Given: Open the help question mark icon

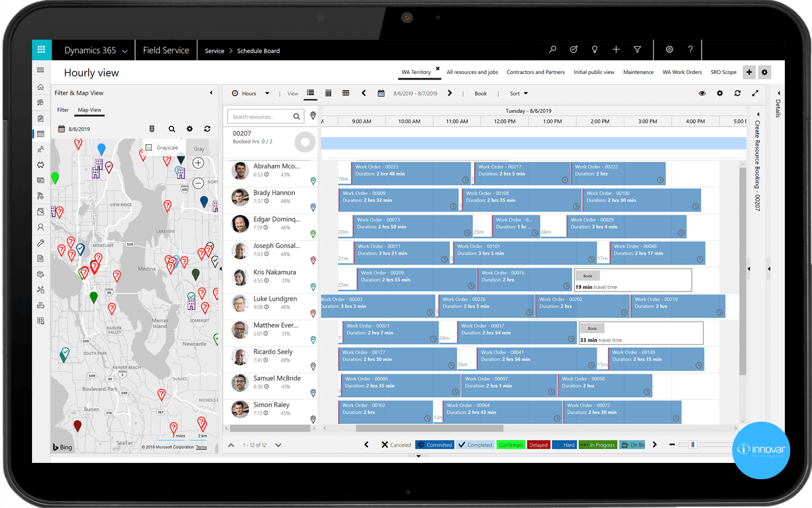Looking at the screenshot, I should (x=690, y=49).
